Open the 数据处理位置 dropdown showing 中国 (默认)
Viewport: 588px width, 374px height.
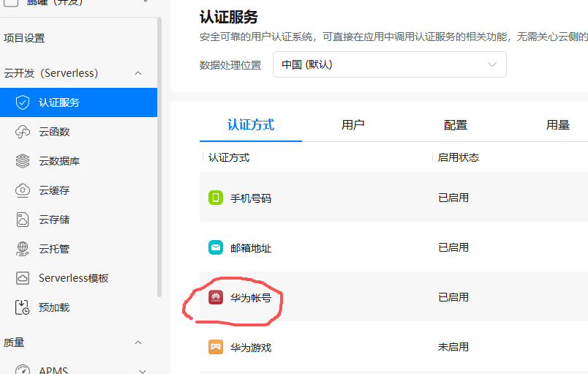click(x=390, y=64)
